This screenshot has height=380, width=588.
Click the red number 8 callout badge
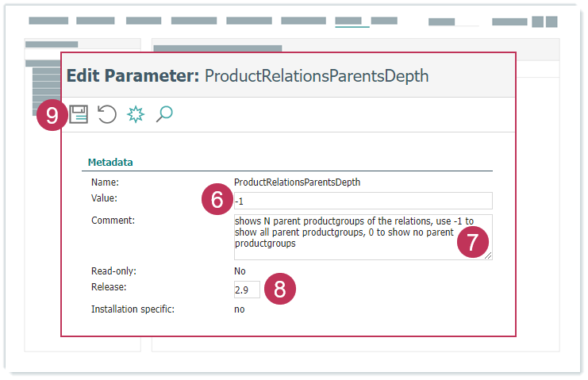click(x=279, y=290)
